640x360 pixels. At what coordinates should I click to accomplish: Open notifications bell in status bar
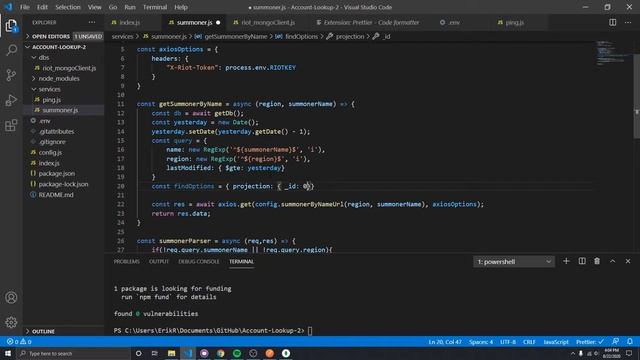[630, 342]
